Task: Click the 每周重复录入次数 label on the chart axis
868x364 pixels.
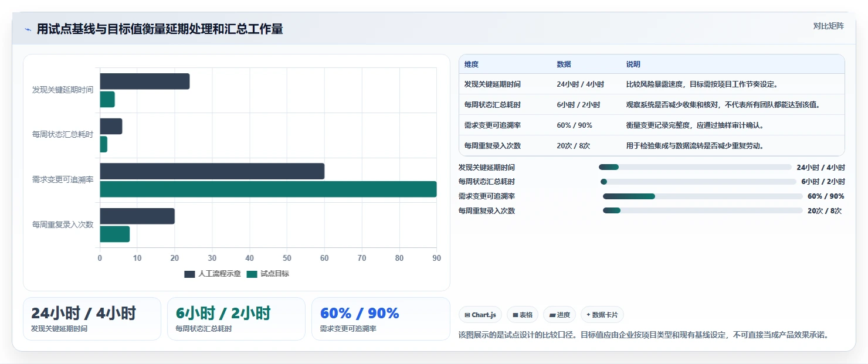Action: tap(63, 225)
